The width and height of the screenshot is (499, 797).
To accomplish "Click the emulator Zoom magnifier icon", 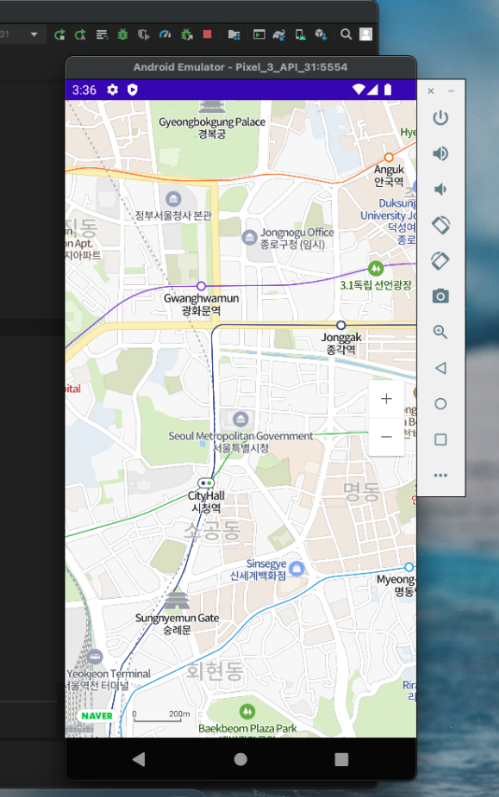I will (x=440, y=332).
